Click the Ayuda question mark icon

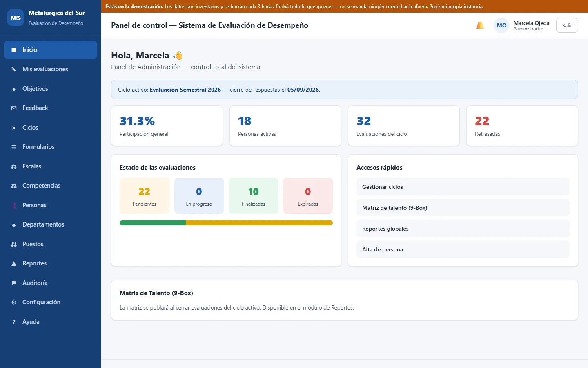tap(14, 322)
